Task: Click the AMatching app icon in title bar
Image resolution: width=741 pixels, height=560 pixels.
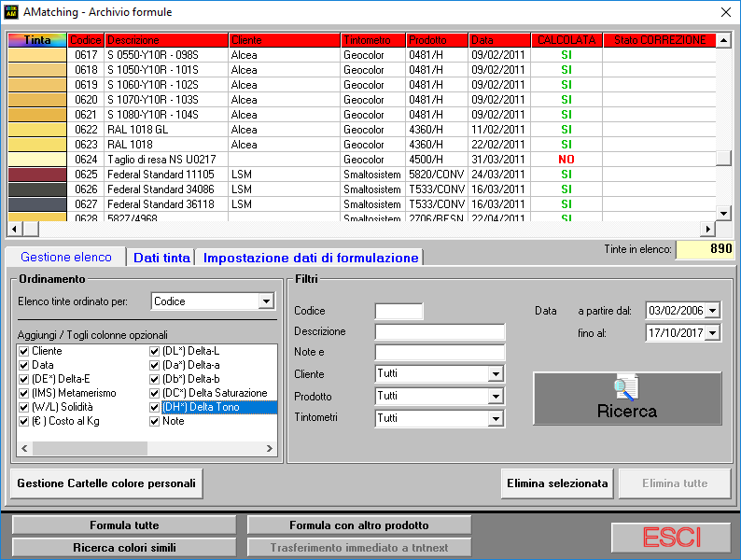Action: [11, 12]
